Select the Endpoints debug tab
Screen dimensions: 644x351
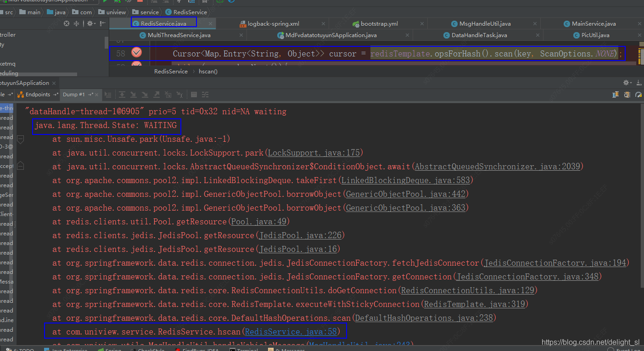point(38,95)
